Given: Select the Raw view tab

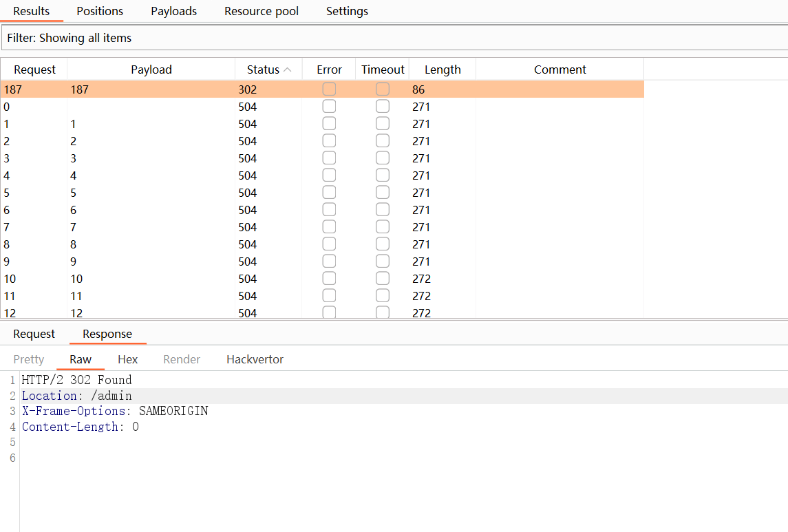Looking at the screenshot, I should click(81, 359).
